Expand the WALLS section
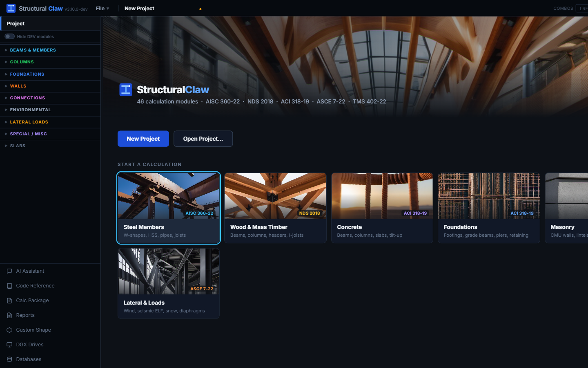The image size is (588, 368). [x=50, y=86]
